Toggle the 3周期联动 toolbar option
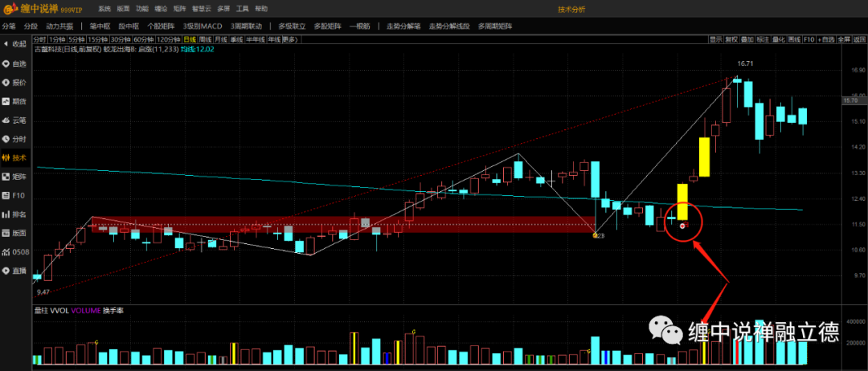868x371 pixels. coord(246,26)
